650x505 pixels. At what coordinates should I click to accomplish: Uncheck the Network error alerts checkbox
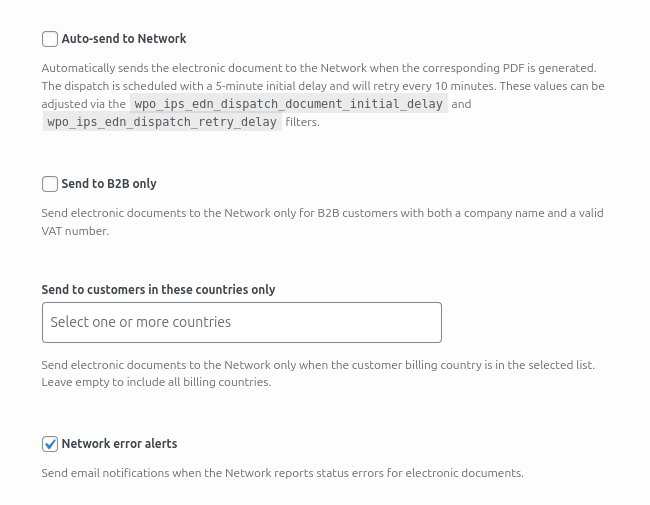(50, 444)
